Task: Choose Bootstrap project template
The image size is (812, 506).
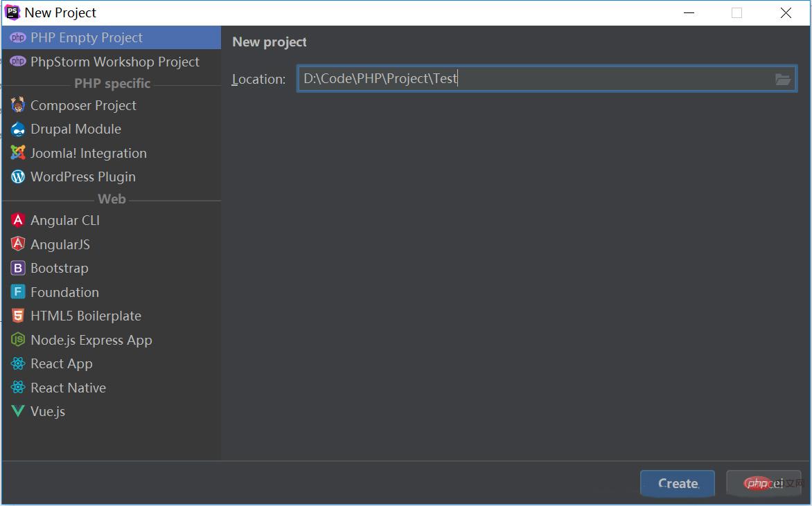Action: [x=112, y=268]
